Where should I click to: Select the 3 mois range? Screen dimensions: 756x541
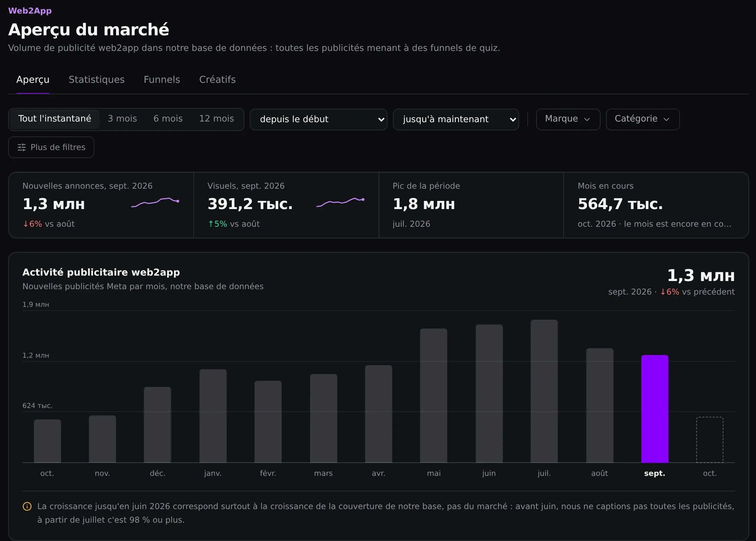pos(122,119)
